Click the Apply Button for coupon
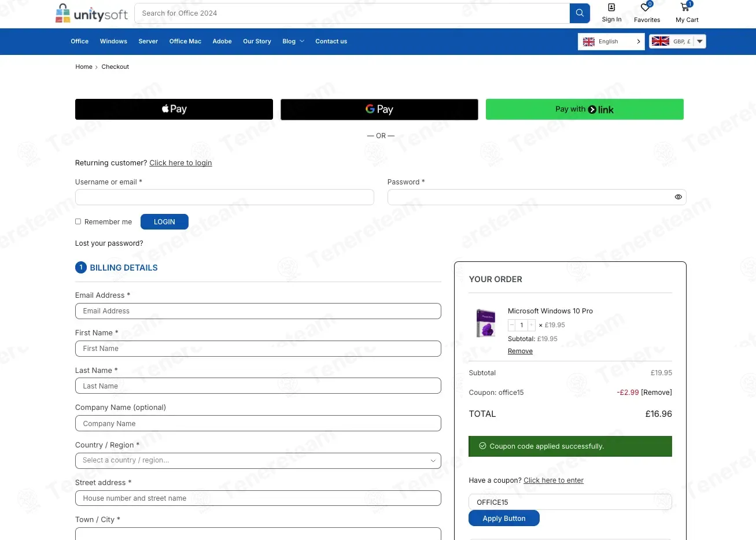This screenshot has width=756, height=540. pyautogui.click(x=504, y=519)
